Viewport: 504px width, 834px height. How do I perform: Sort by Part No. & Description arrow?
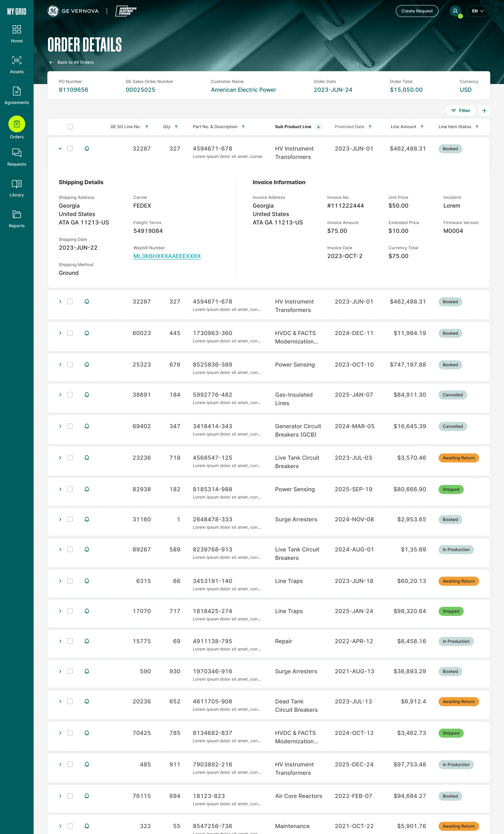click(243, 127)
